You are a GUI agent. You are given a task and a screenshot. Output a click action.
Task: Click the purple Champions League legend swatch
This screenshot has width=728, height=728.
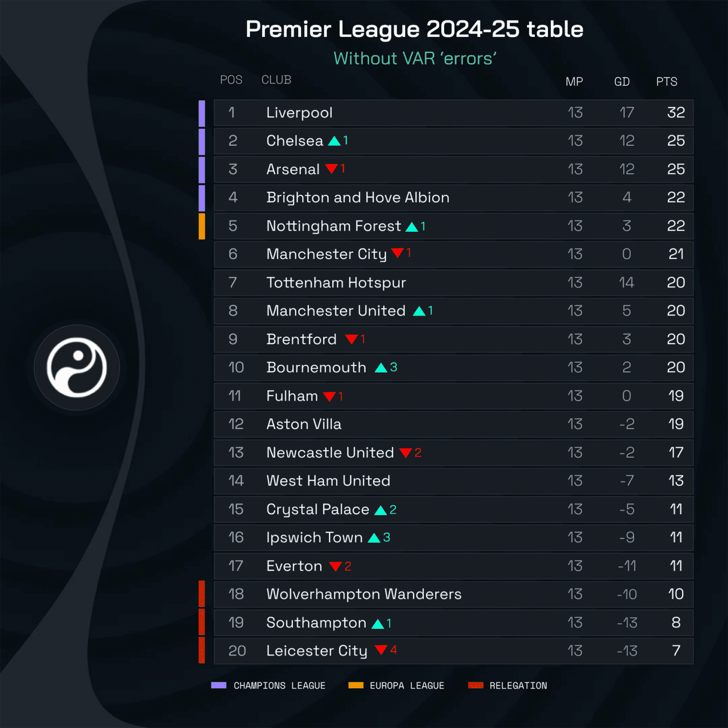[218, 685]
